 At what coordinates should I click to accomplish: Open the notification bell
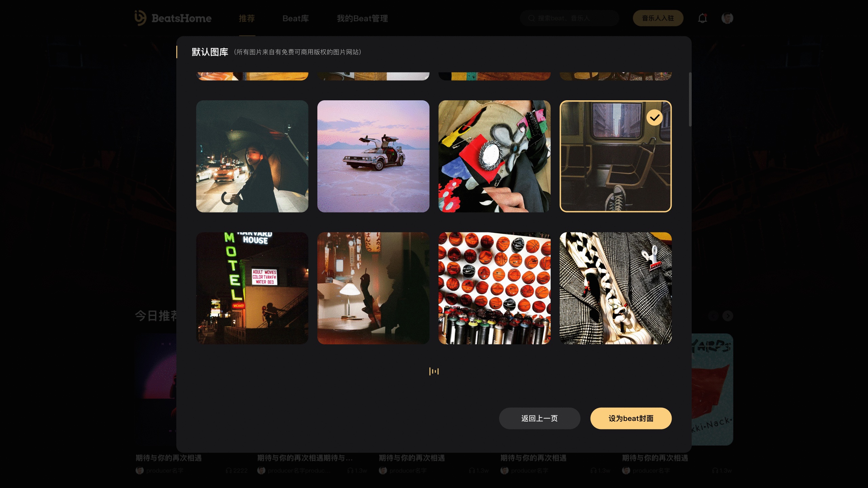click(x=703, y=18)
